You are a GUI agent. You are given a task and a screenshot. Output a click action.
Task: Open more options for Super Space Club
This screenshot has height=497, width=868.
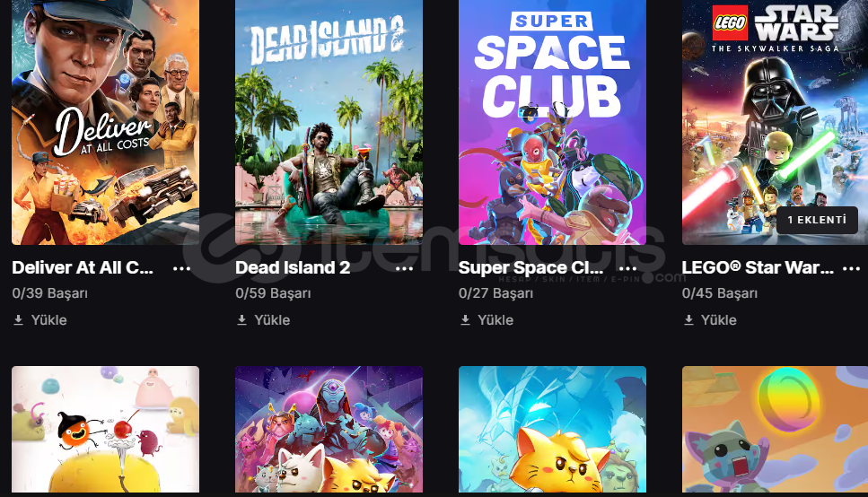click(x=627, y=268)
